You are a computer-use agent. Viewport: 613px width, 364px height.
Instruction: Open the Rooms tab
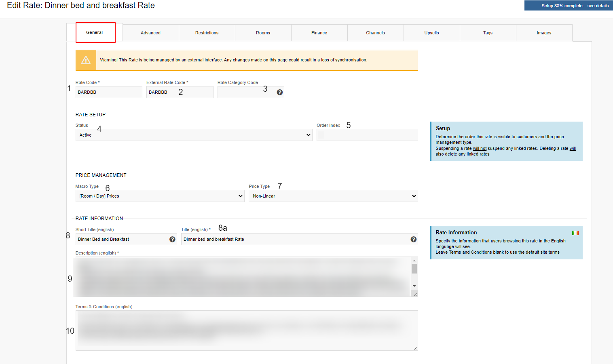[x=263, y=33]
